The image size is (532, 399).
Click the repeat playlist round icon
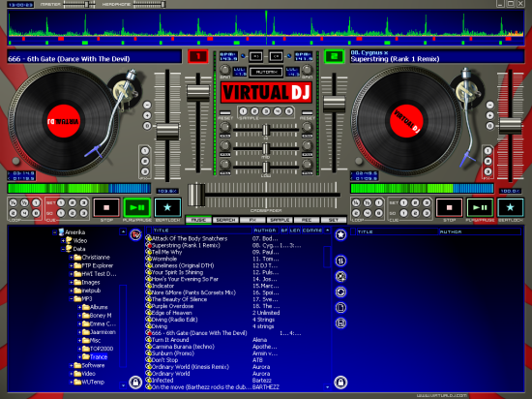tap(340, 292)
